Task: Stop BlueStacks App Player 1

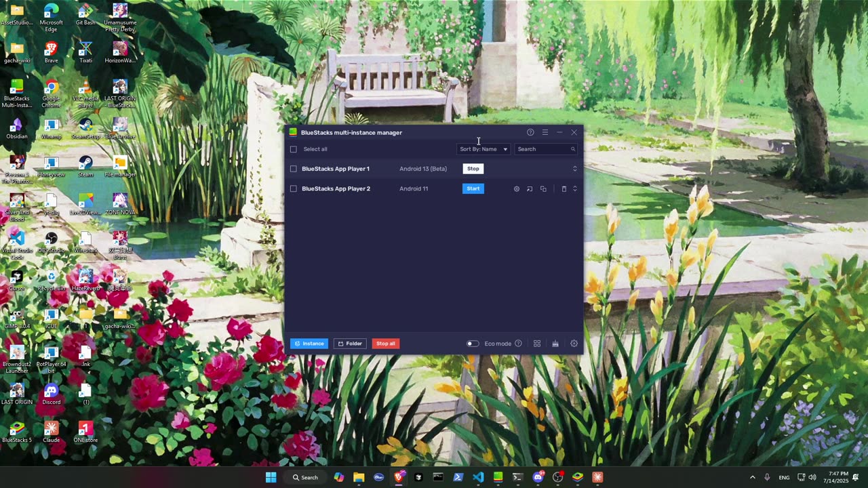Action: click(473, 169)
